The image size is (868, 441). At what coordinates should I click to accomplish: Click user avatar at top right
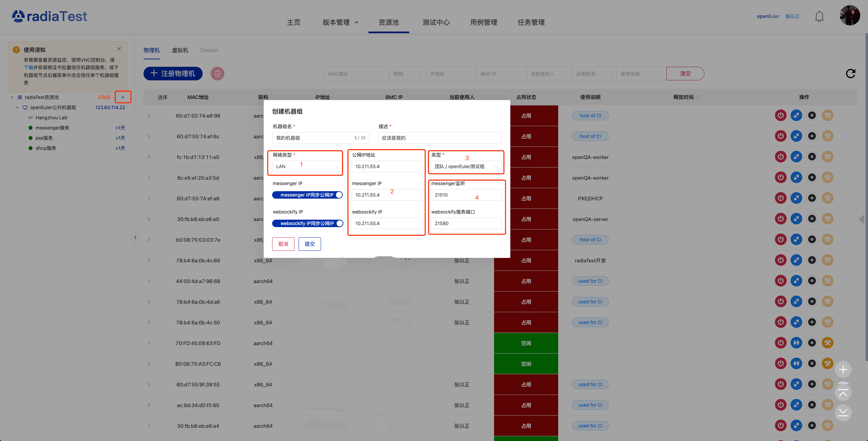pos(850,16)
